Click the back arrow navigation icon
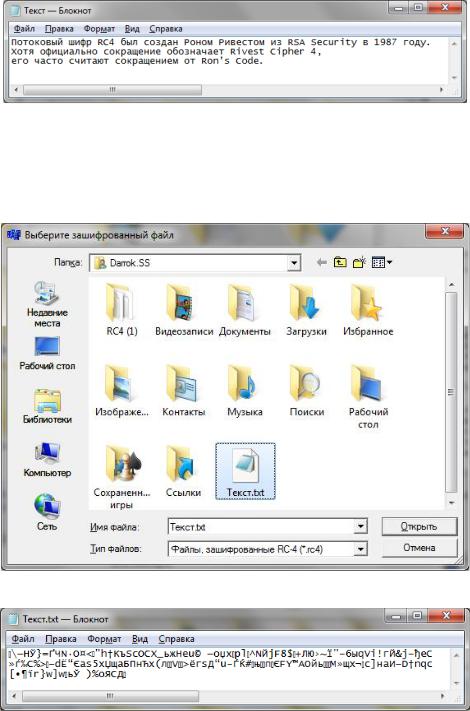 pos(322,263)
